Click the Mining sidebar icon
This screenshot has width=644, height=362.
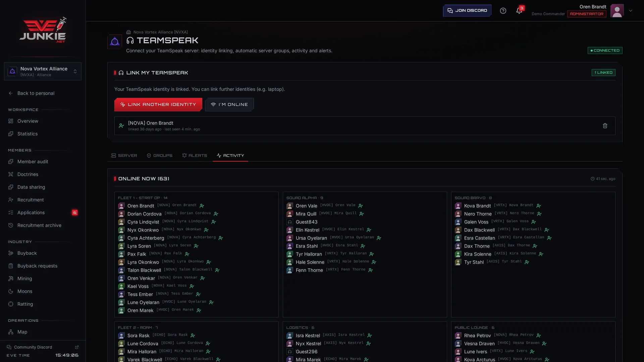(x=11, y=279)
